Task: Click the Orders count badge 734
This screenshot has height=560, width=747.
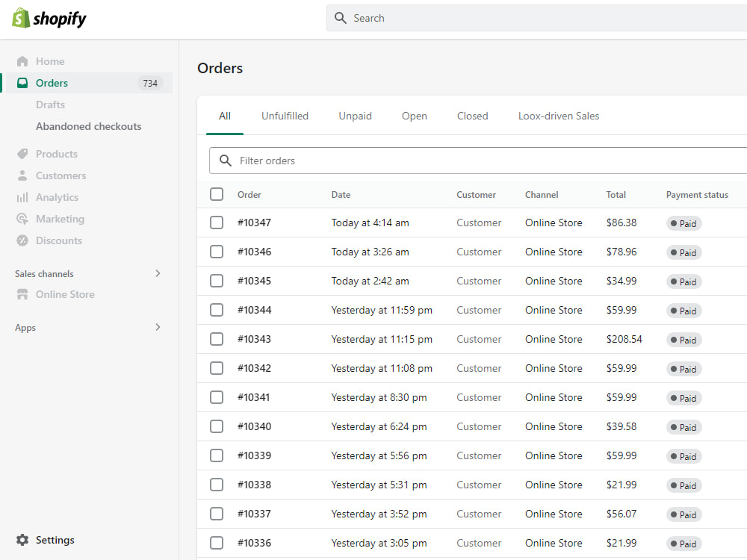Action: 150,84
